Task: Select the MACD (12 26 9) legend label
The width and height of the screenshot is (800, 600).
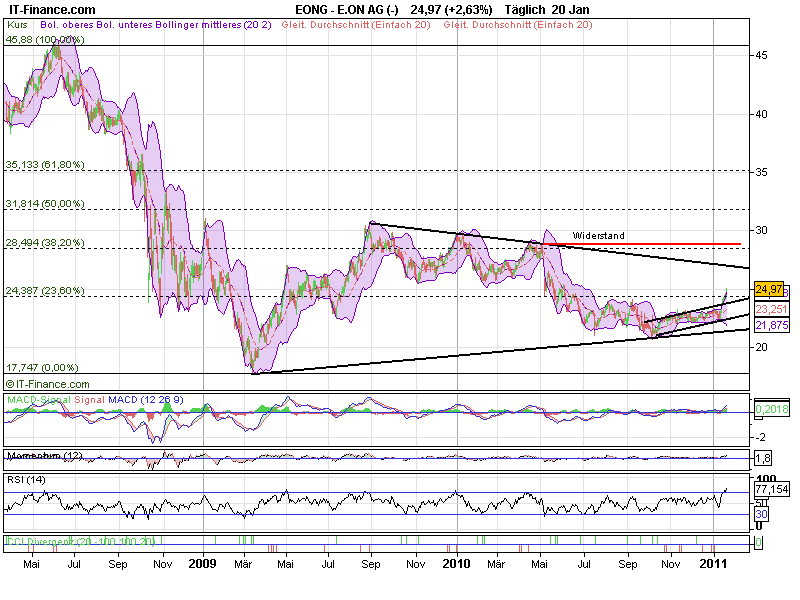Action: click(x=145, y=400)
